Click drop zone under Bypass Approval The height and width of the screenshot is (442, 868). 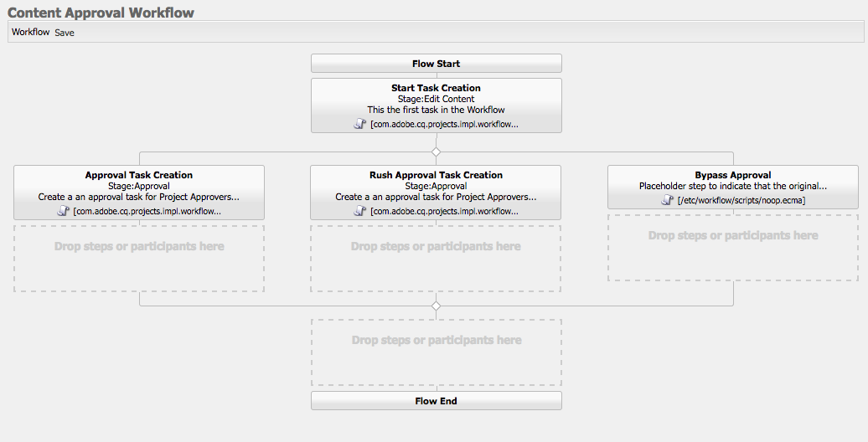pyautogui.click(x=733, y=247)
